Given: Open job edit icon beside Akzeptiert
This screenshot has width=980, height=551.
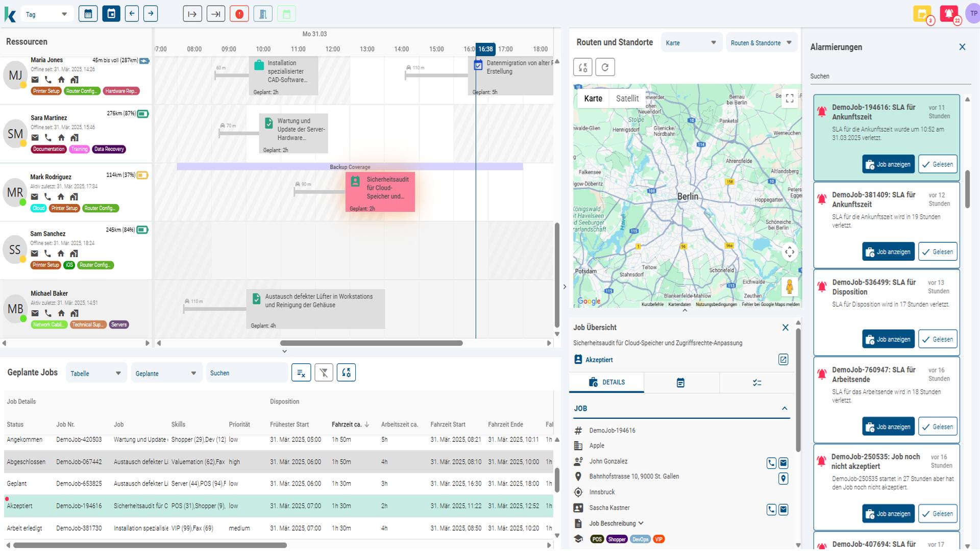Looking at the screenshot, I should [x=783, y=360].
